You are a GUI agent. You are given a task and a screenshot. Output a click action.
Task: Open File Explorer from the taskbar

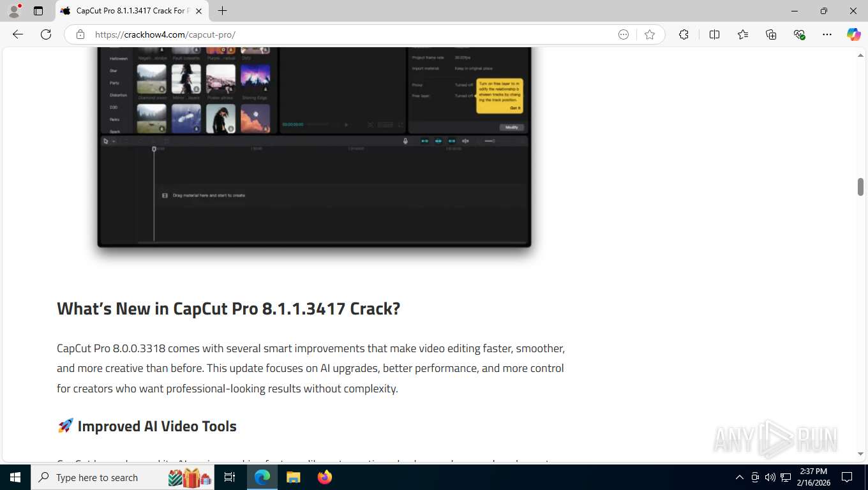[293, 477]
